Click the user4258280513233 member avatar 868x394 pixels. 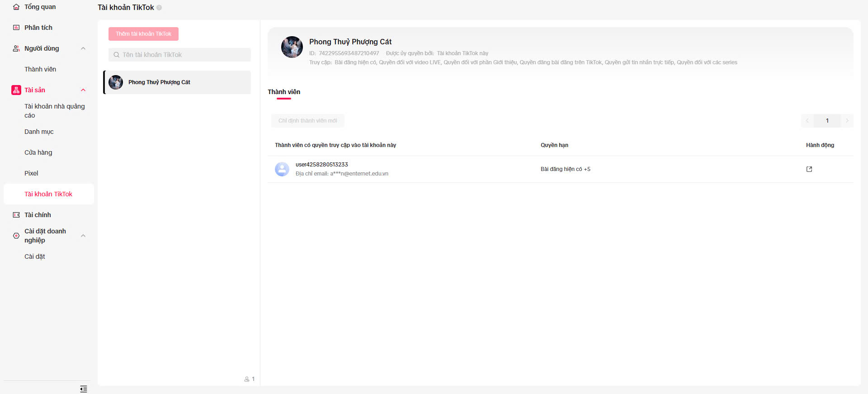[282, 169]
